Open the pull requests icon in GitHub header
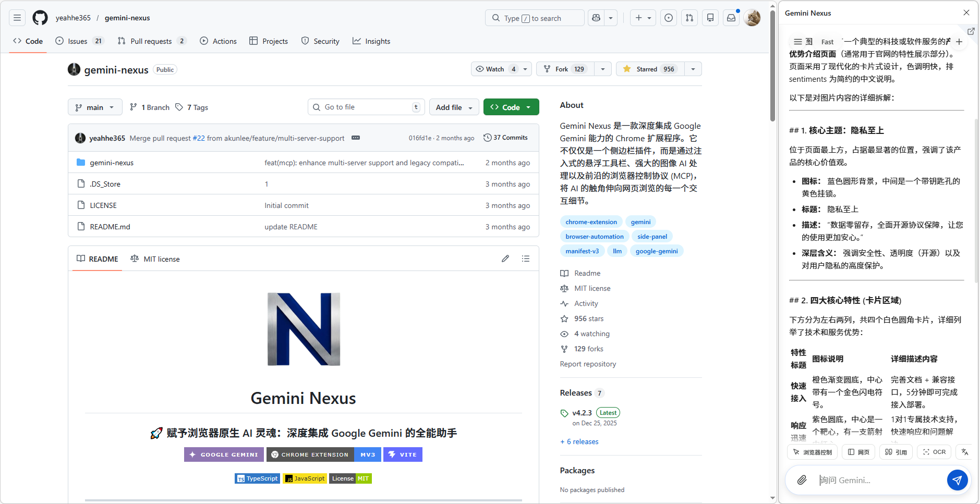The height and width of the screenshot is (504, 980). [x=689, y=18]
